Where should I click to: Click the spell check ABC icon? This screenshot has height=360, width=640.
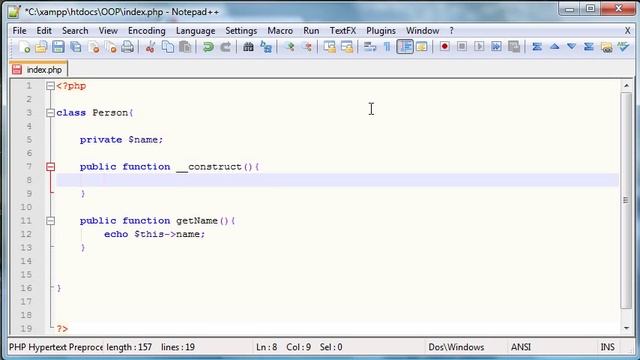[624, 47]
